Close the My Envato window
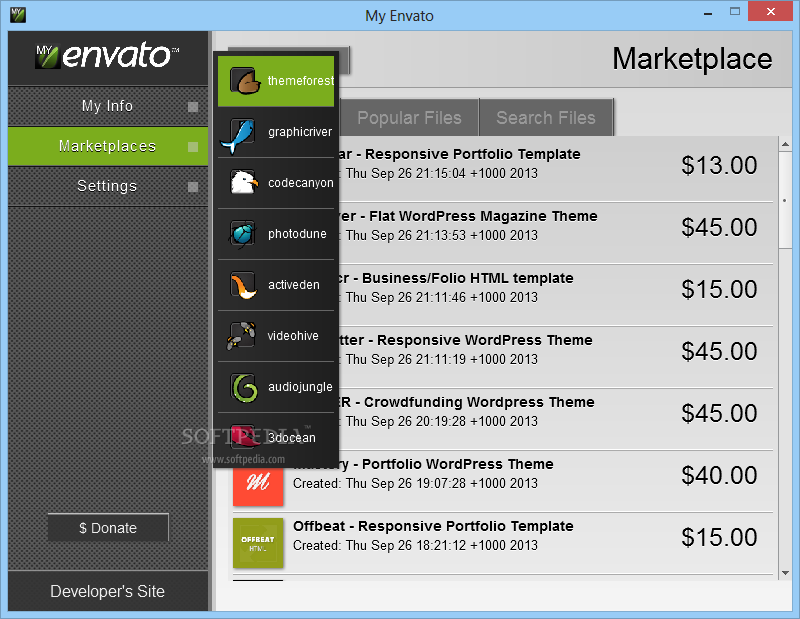Viewport: 800px width, 619px height. coord(770,11)
